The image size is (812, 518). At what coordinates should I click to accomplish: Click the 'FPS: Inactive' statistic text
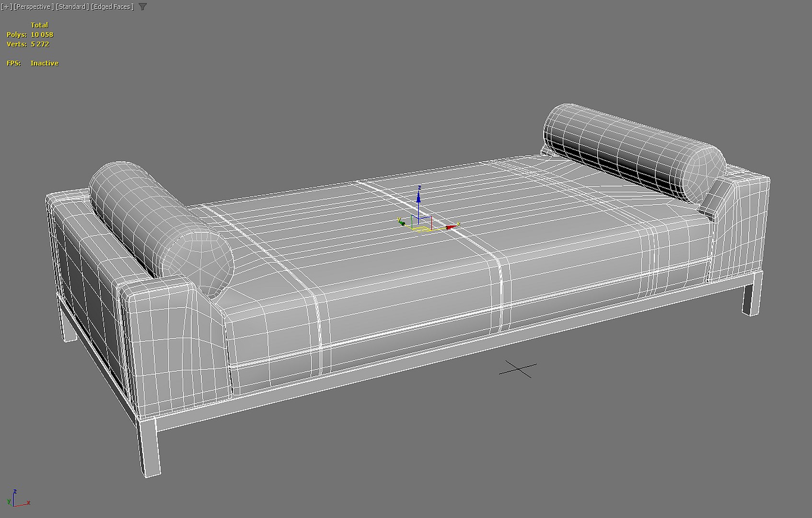[x=33, y=63]
